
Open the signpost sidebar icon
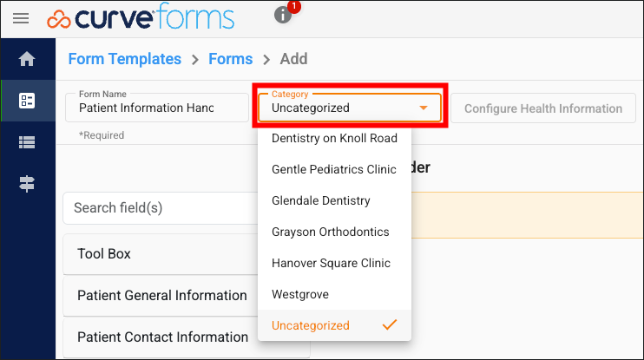point(27,184)
